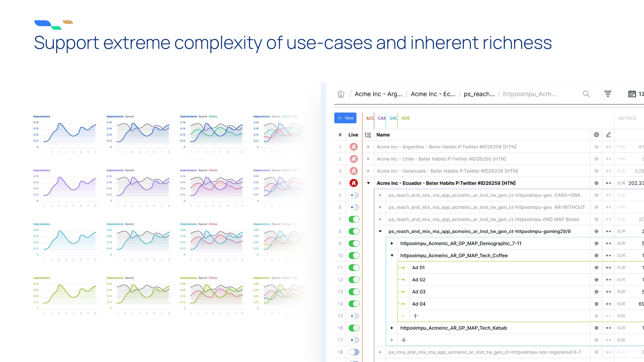644x362 pixels.
Task: Expand Acme Inc - Chile account row
Action: pos(368,159)
